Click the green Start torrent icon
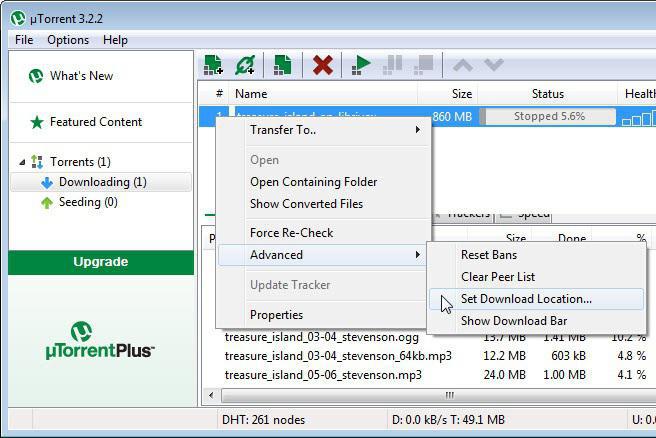656x438 pixels. 361,65
